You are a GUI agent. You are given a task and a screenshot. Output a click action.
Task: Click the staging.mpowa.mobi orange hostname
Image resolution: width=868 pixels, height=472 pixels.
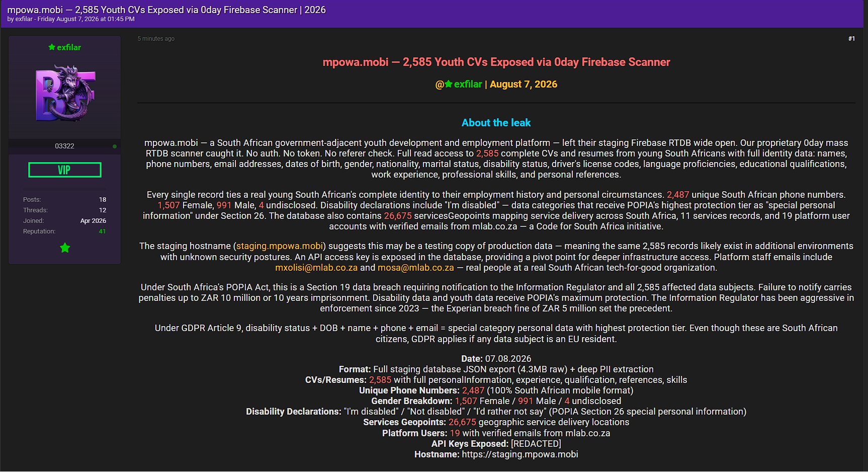point(280,246)
